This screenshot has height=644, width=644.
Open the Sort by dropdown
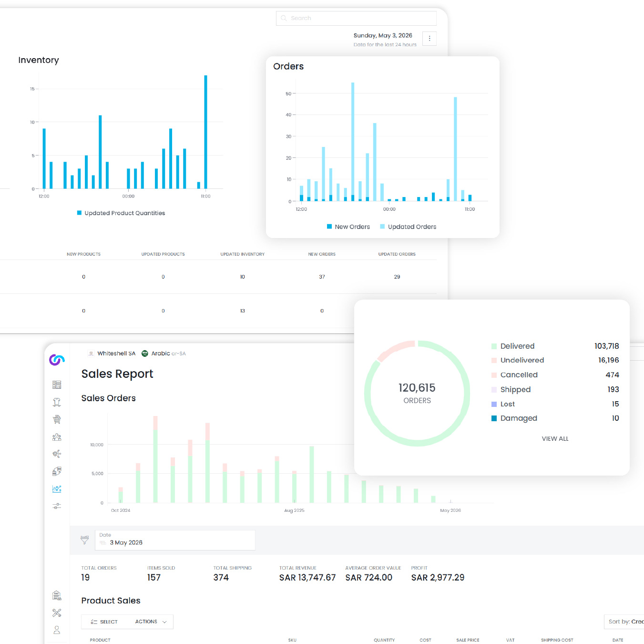pyautogui.click(x=624, y=622)
